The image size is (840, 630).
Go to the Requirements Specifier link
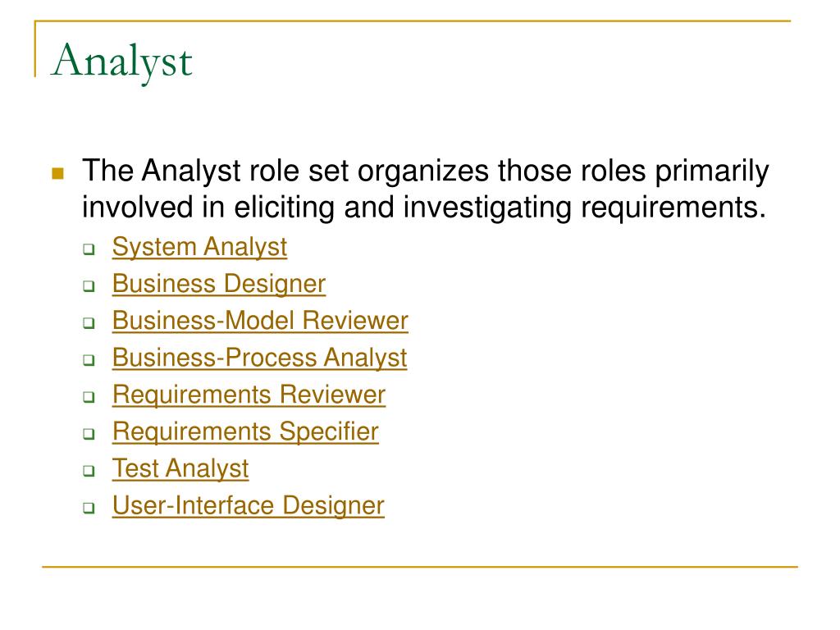245,431
